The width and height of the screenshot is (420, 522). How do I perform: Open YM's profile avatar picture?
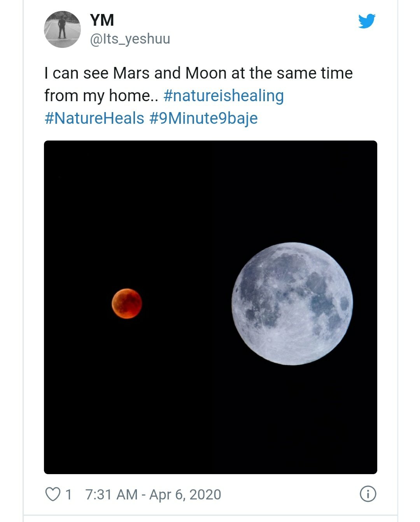62,29
